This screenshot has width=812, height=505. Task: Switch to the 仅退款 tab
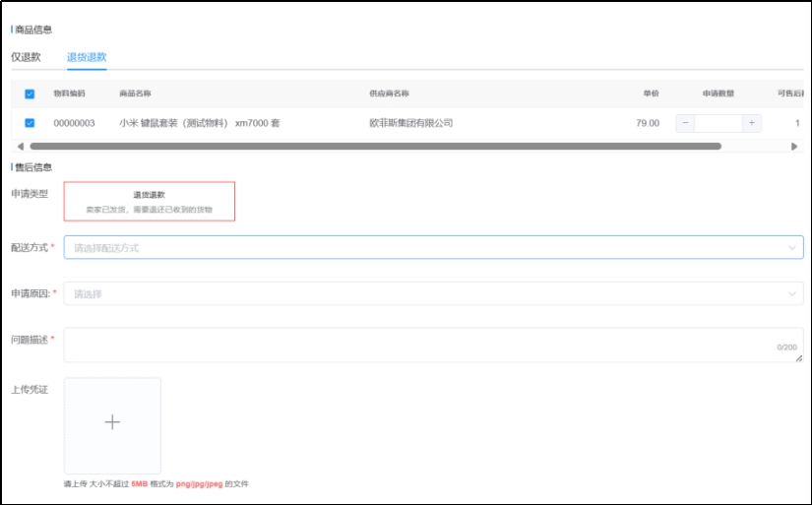click(x=26, y=57)
